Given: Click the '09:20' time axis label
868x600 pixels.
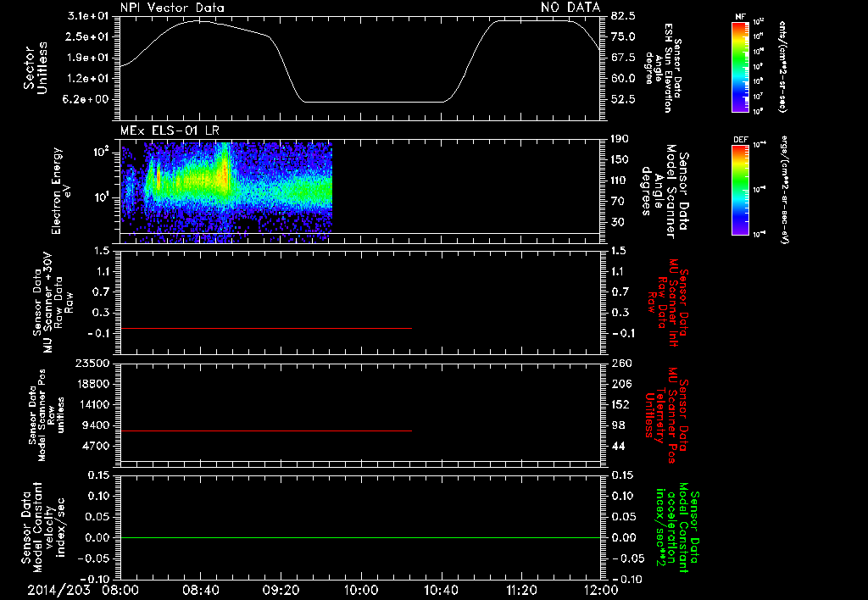Looking at the screenshot, I should (x=281, y=590).
